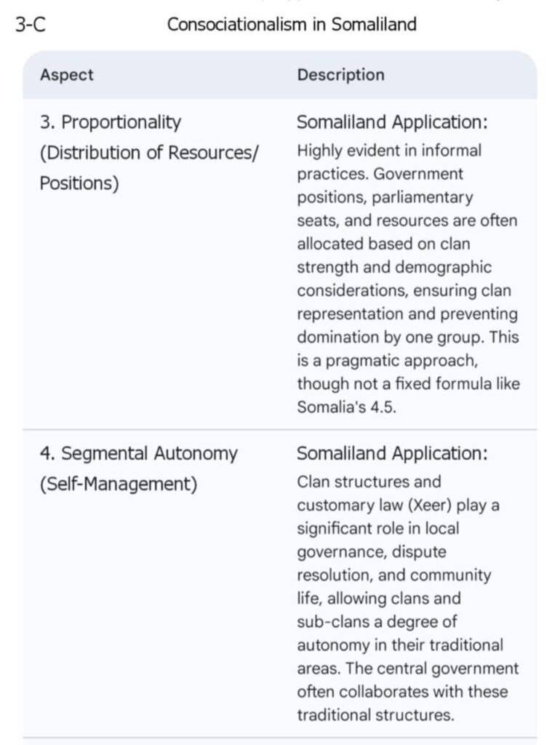Click the "Somalia's 4.5." text
This screenshot has height=745, width=560.
[x=346, y=407]
